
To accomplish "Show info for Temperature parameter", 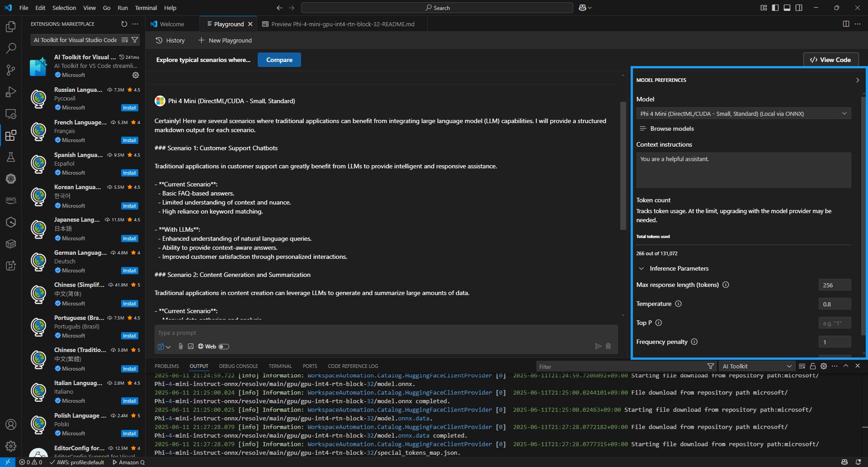I will 678,304.
